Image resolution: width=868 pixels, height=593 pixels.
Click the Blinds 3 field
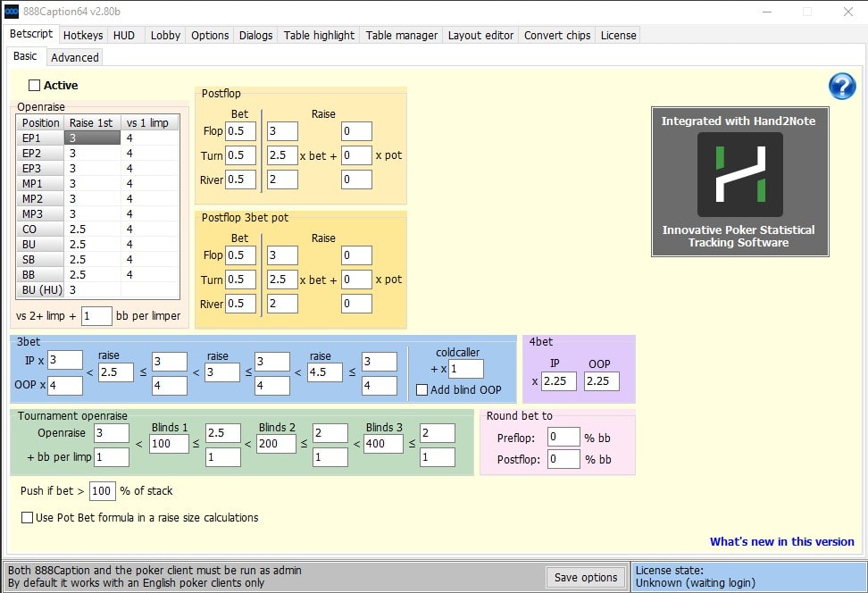[x=383, y=444]
